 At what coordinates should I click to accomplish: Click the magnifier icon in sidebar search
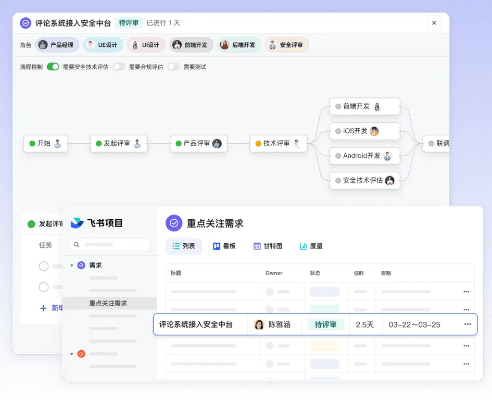tap(76, 245)
